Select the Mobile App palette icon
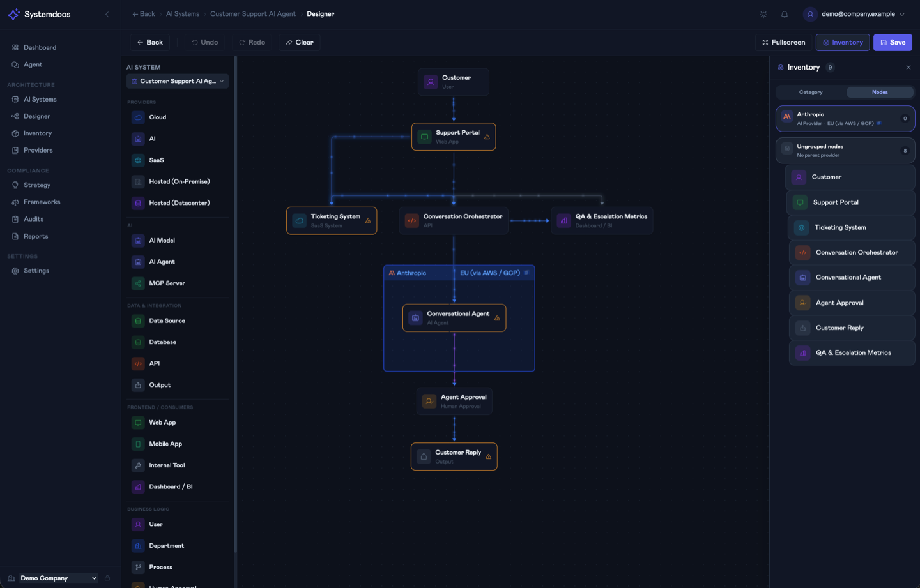This screenshot has width=920, height=588. tap(138, 444)
